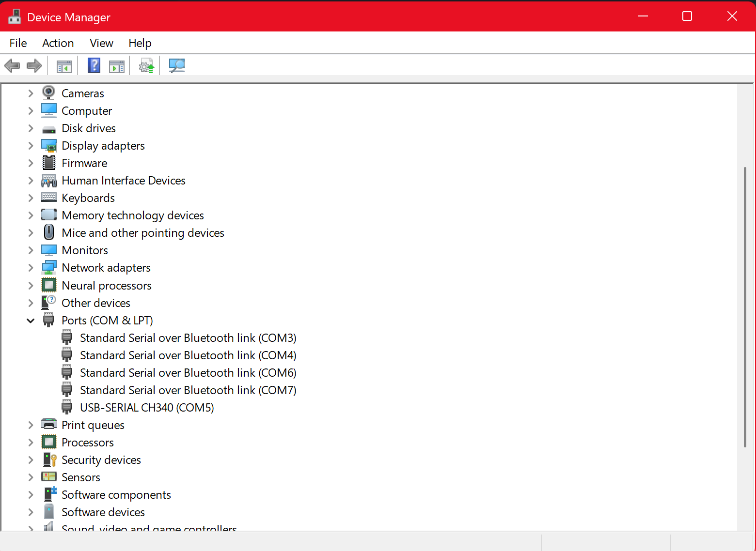This screenshot has height=551, width=756.
Task: Open the File menu
Action: 18,43
